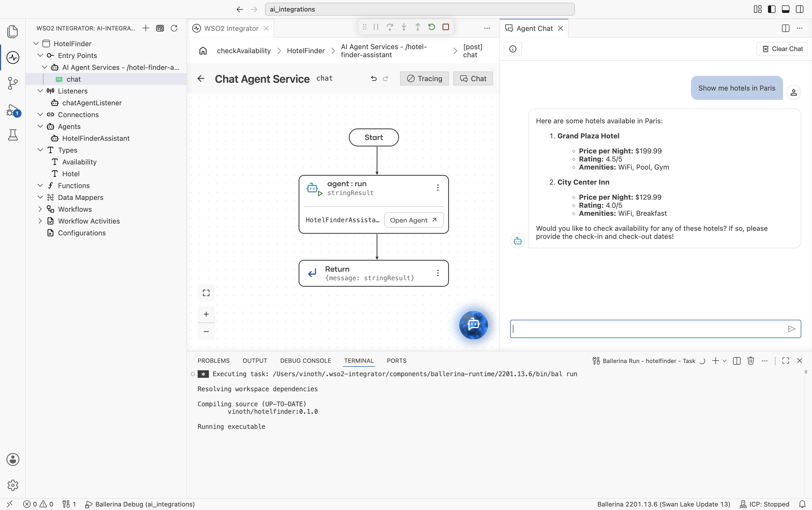Viewport: 812px width, 510px height.
Task: Collapse the Types section
Action: pos(40,150)
